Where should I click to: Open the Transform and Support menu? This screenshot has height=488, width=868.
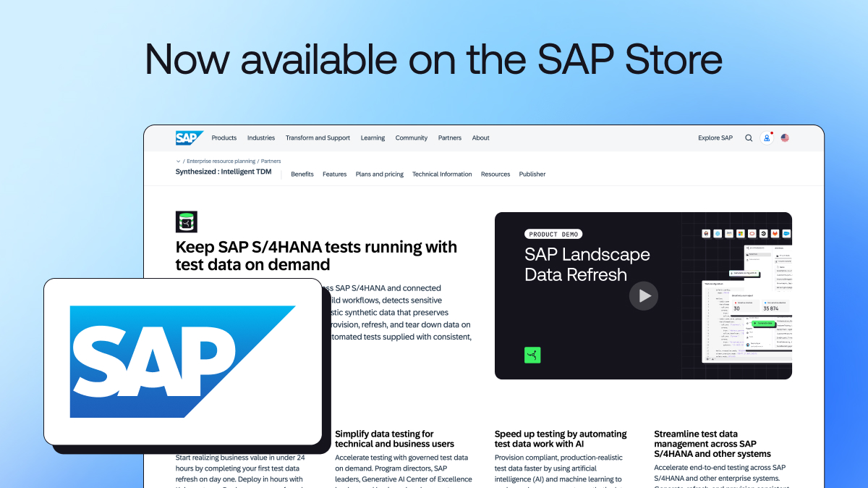click(318, 138)
